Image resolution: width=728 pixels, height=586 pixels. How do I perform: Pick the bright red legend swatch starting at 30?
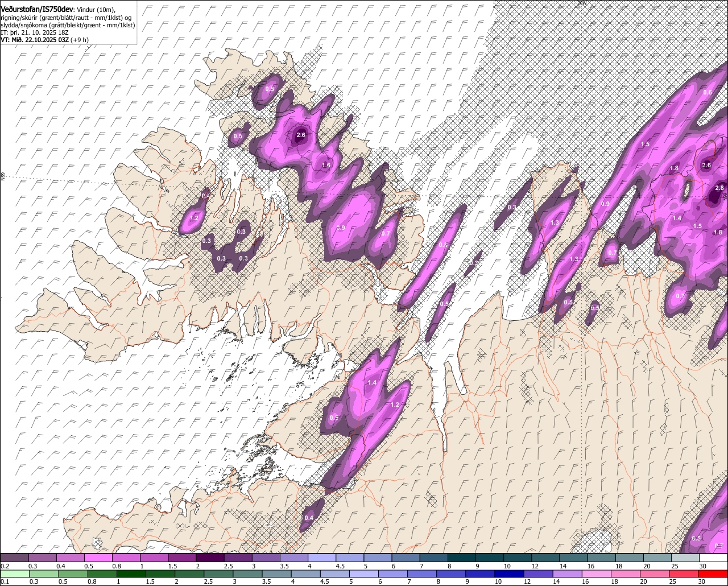(x=713, y=573)
